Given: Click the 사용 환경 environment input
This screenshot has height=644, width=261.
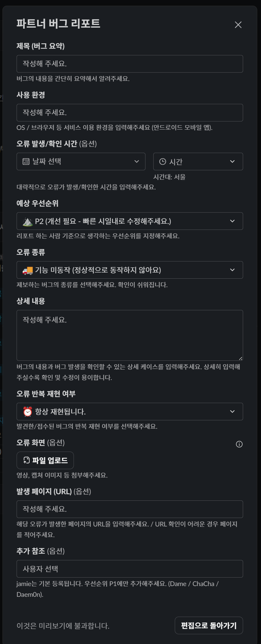Looking at the screenshot, I should (130, 112).
